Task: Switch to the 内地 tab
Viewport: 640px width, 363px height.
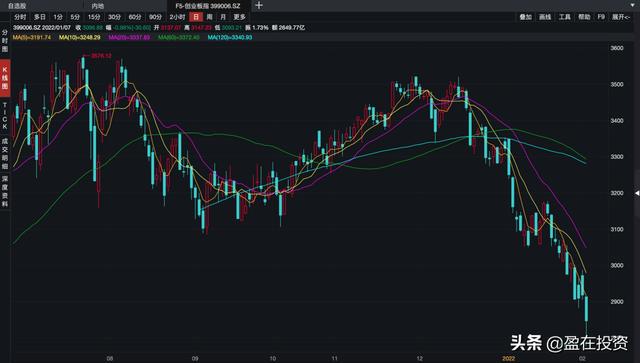Action: 98,6
